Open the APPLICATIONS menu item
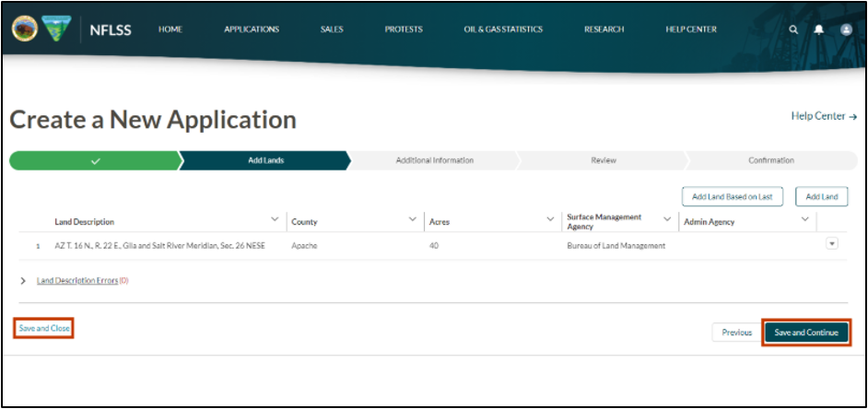 tap(252, 29)
